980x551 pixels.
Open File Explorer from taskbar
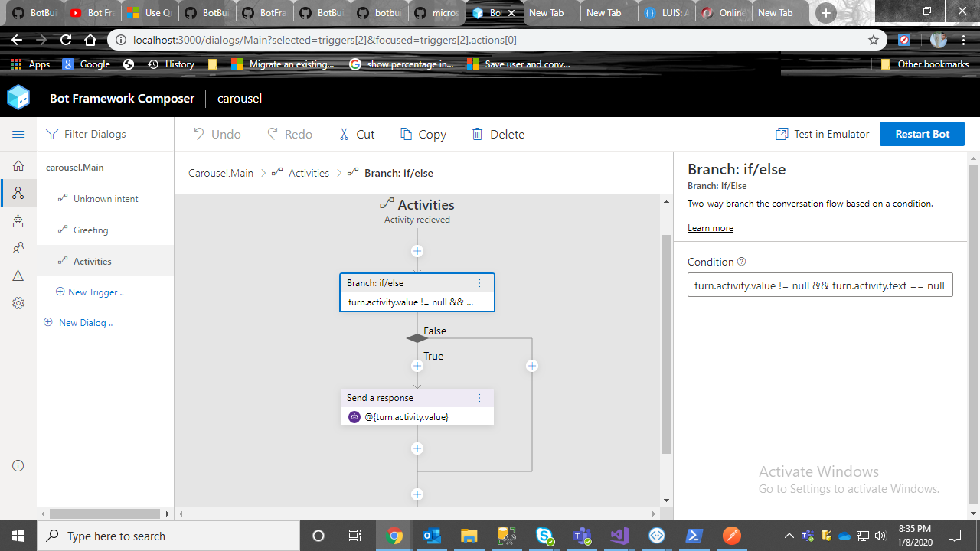click(469, 536)
